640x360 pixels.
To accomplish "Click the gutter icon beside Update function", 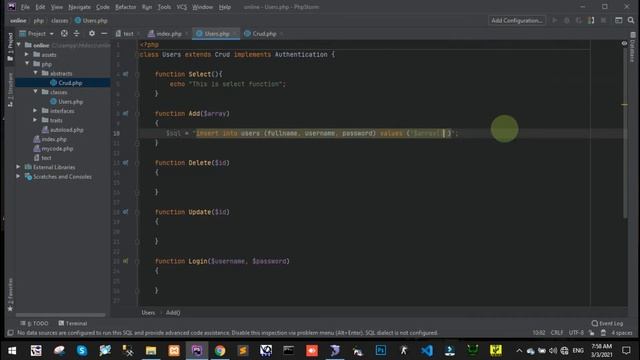I will click(125, 212).
